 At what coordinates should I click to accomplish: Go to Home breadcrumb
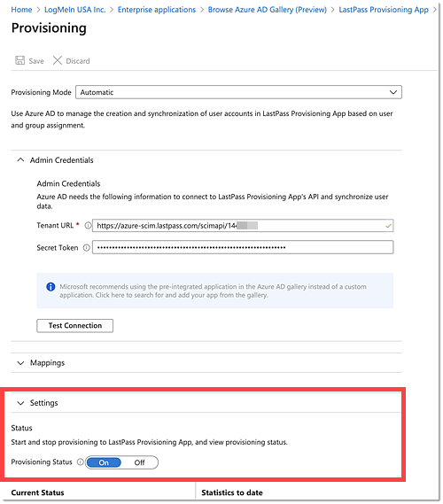(x=21, y=10)
